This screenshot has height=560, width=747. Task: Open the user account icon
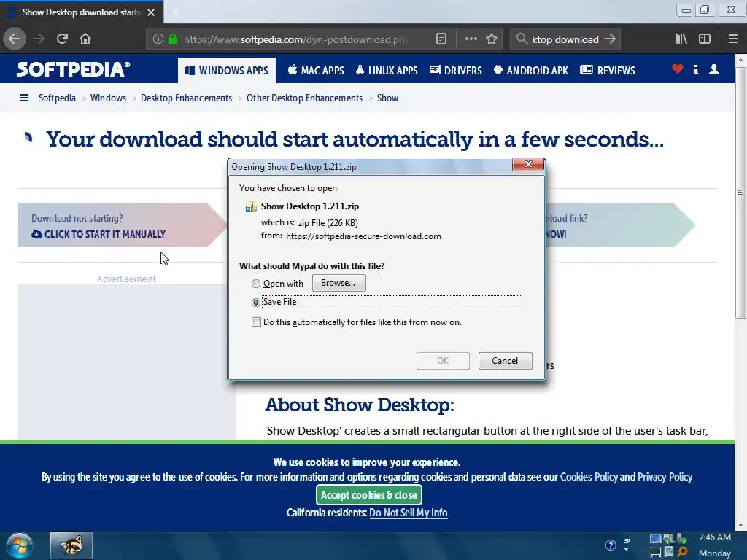pos(713,69)
